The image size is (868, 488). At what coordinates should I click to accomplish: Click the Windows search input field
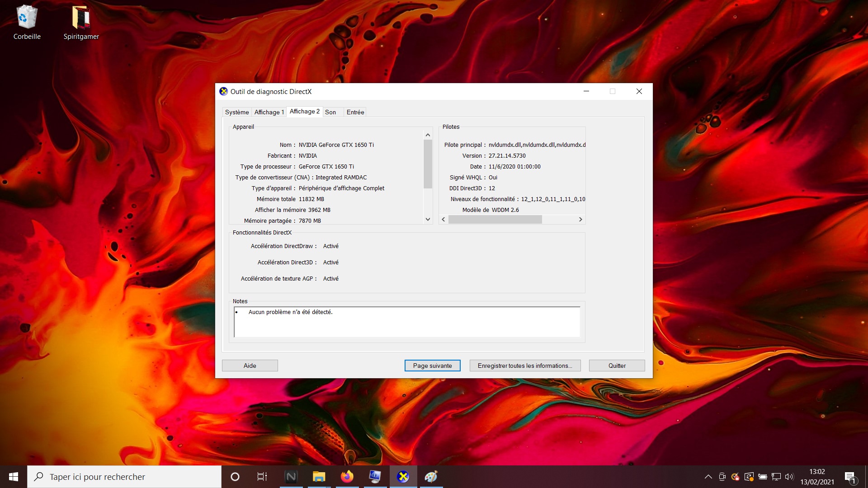131,477
